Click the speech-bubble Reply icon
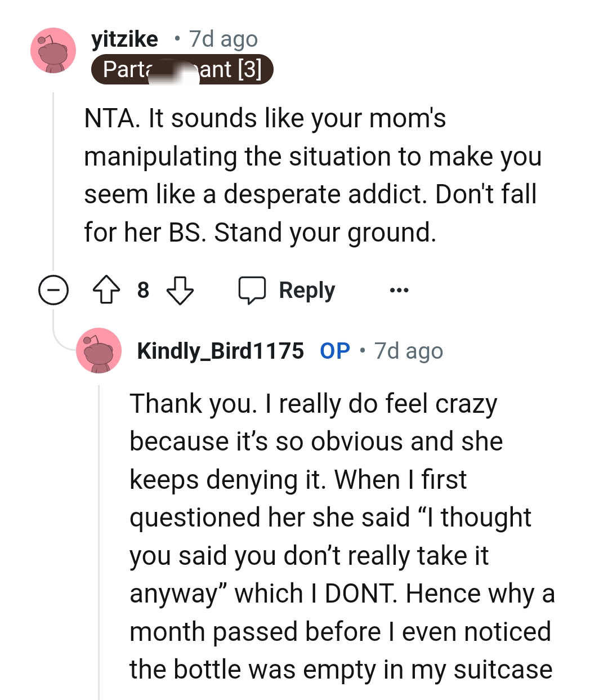This screenshot has width=608, height=700. pos(252,289)
